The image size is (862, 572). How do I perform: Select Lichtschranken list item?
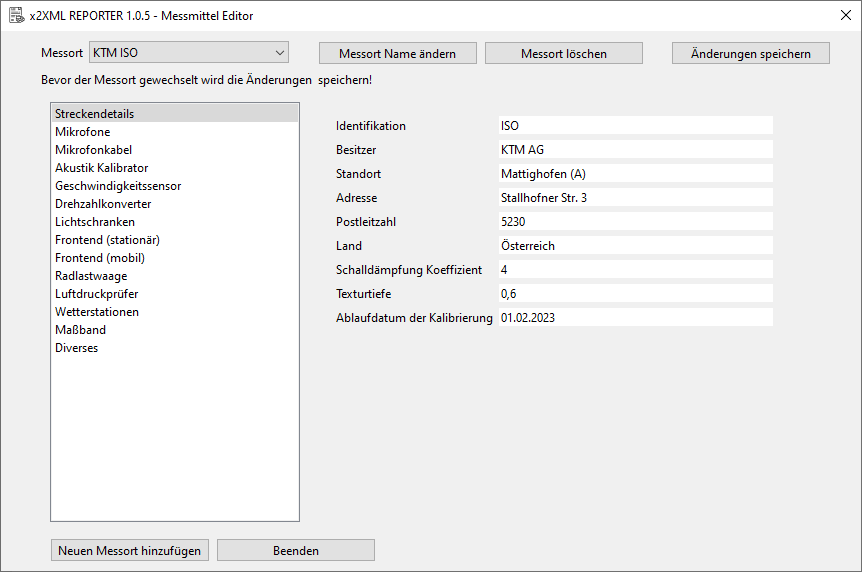[x=95, y=222]
